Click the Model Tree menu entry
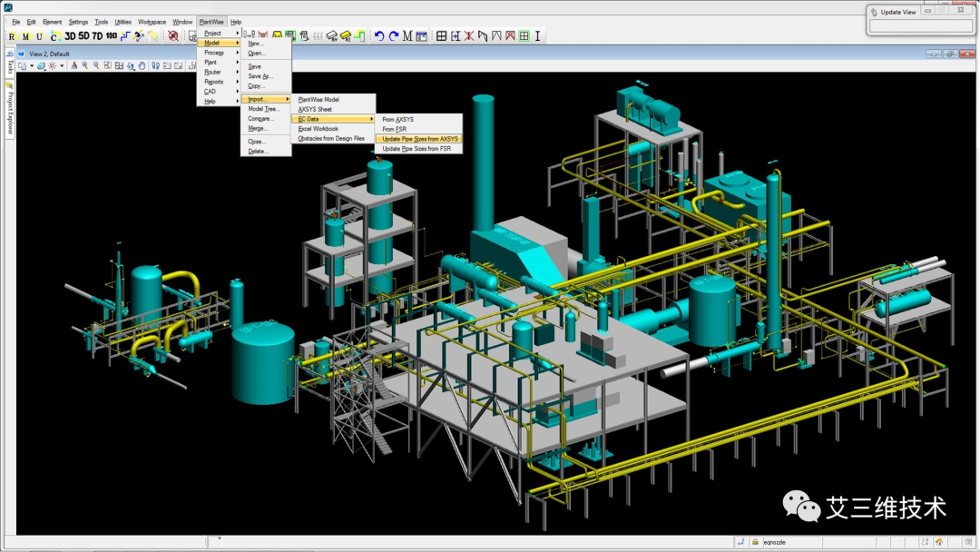Viewport: 980px width, 552px height. 263,109
